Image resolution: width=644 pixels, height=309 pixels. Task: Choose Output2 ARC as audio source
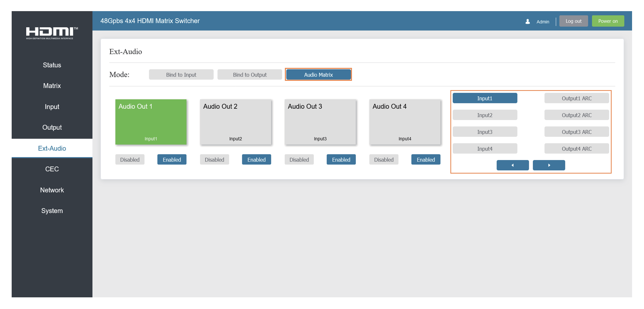(x=577, y=115)
